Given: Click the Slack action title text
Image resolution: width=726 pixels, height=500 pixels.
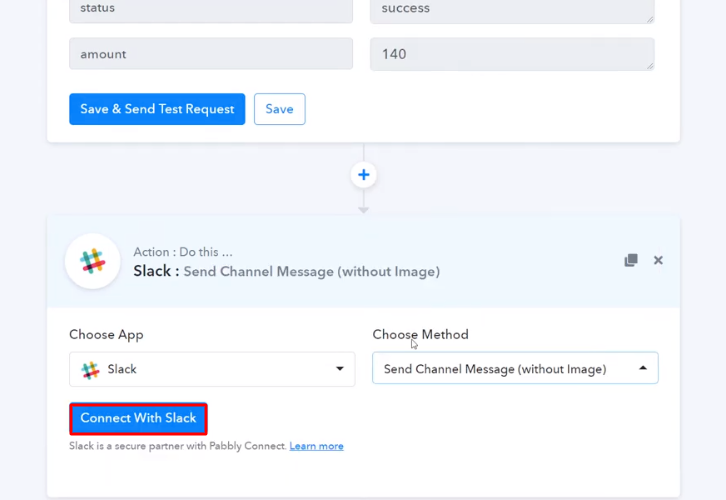Looking at the screenshot, I should pyautogui.click(x=287, y=271).
